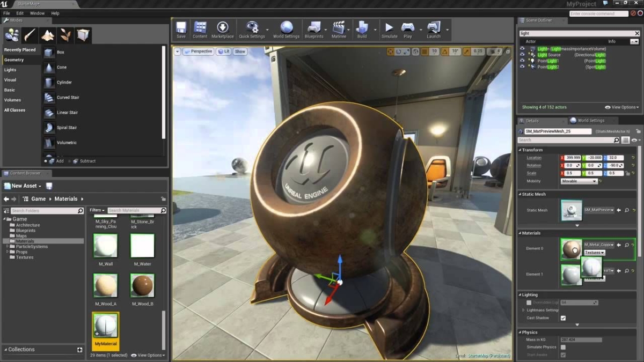The width and height of the screenshot is (644, 362).
Task: Toggle the Cast Shadow checkbox
Action: (563, 318)
